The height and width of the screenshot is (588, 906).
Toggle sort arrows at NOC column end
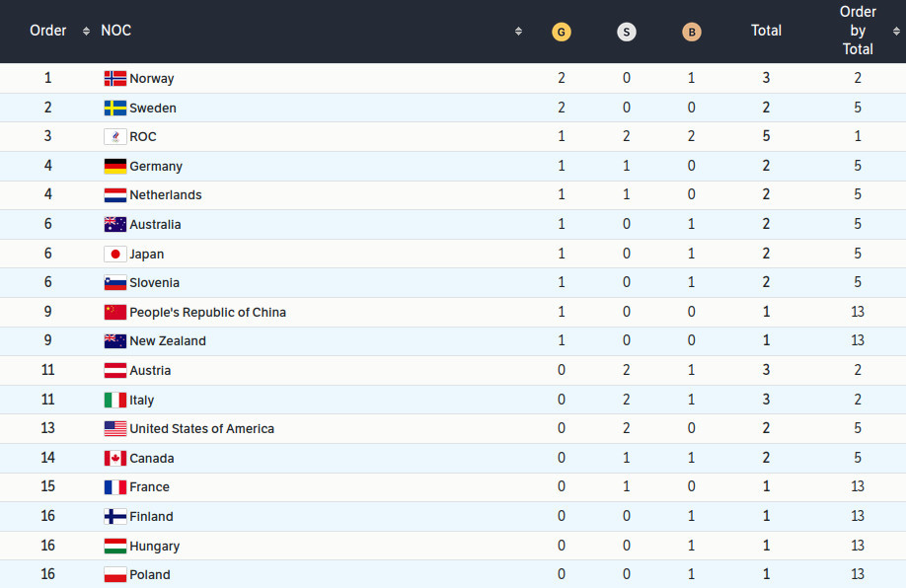(518, 32)
